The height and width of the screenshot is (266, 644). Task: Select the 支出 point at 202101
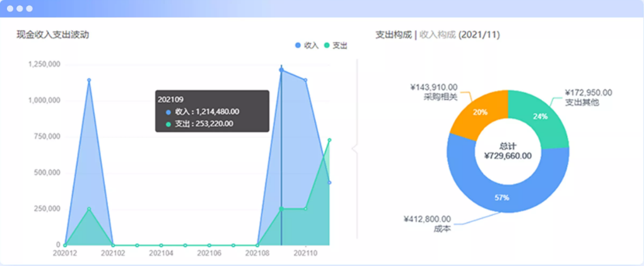(89, 209)
